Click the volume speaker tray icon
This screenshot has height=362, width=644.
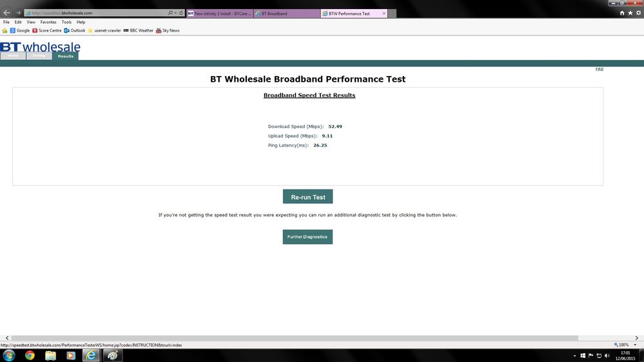tap(607, 356)
